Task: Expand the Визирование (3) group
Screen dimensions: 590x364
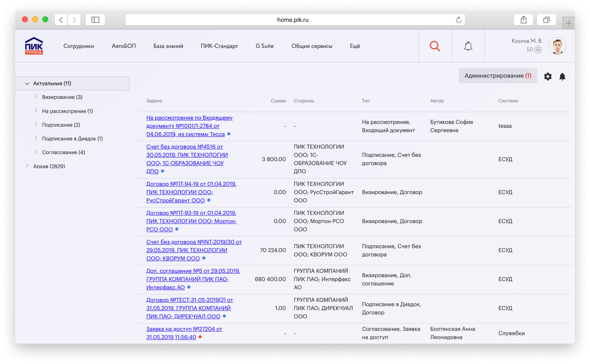Action: pyautogui.click(x=36, y=97)
